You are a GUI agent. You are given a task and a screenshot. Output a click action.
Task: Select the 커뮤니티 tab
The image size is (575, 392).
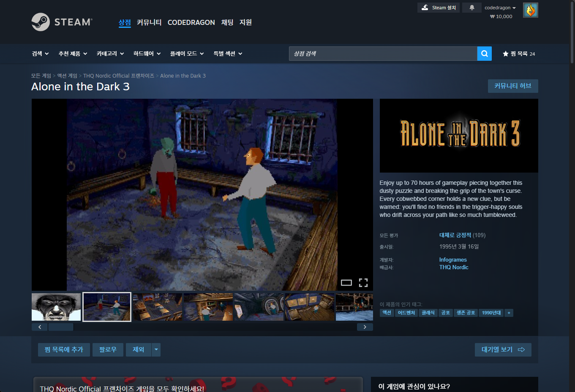pyautogui.click(x=149, y=22)
